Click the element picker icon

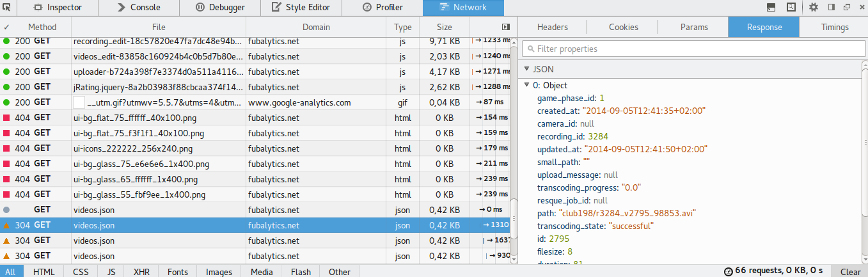(8, 8)
